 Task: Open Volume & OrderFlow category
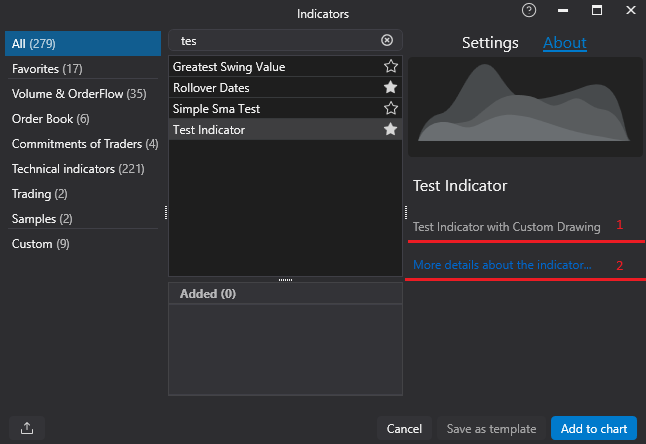click(x=79, y=94)
